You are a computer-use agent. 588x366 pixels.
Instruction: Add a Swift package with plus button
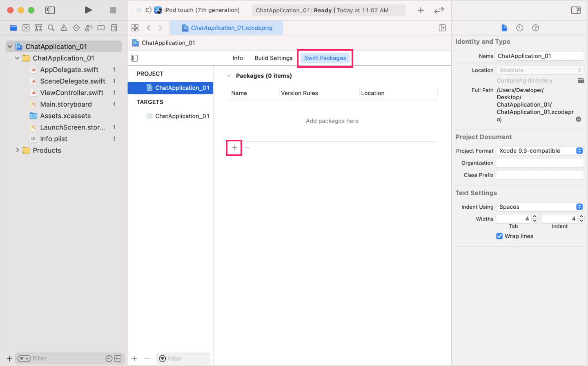[x=234, y=147]
